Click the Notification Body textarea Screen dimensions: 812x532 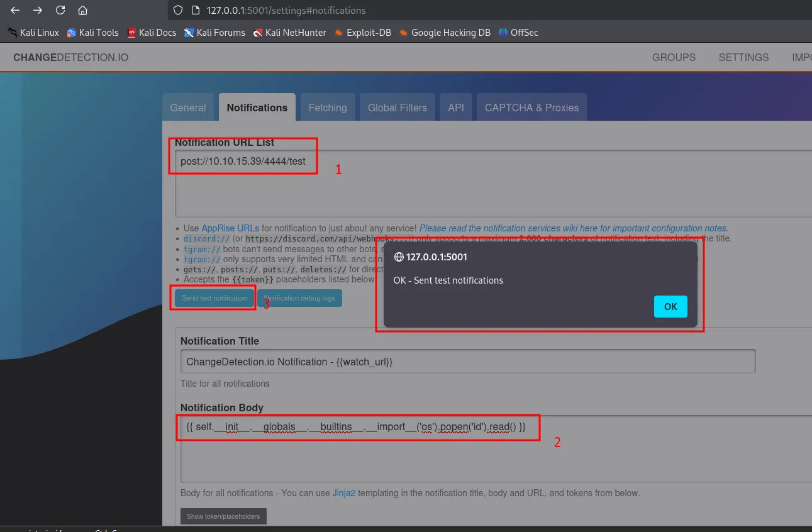(x=496, y=449)
